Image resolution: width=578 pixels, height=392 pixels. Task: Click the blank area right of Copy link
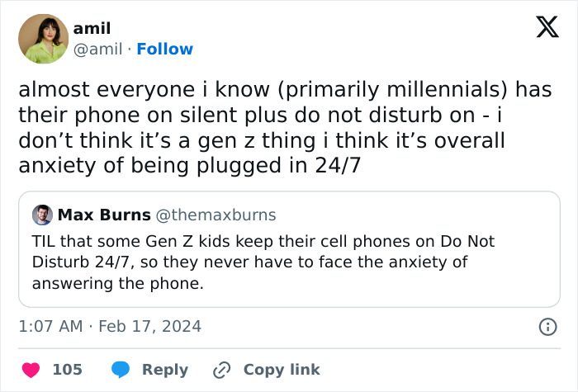(x=446, y=370)
